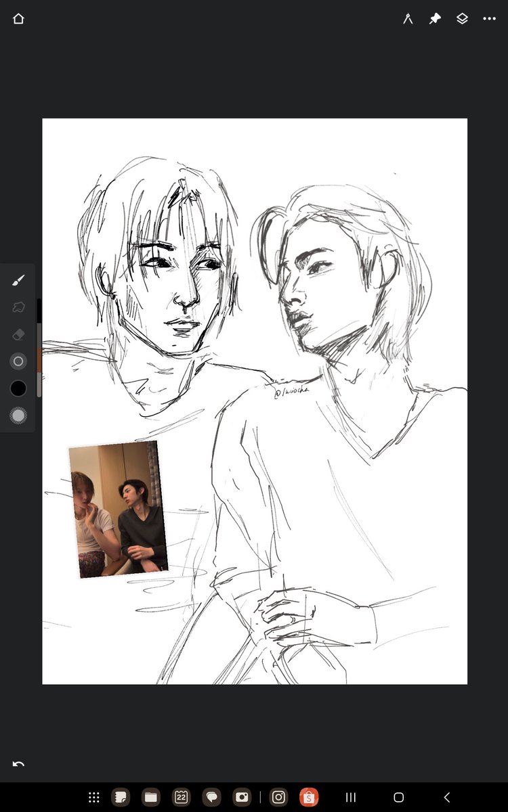
Task: Tap the Android back navigation arrow
Action: 446,797
